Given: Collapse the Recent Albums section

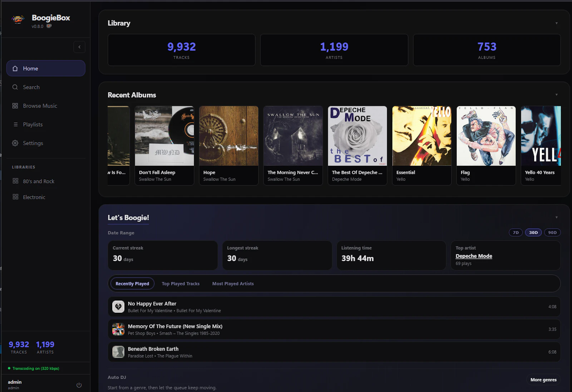Looking at the screenshot, I should click(x=556, y=95).
